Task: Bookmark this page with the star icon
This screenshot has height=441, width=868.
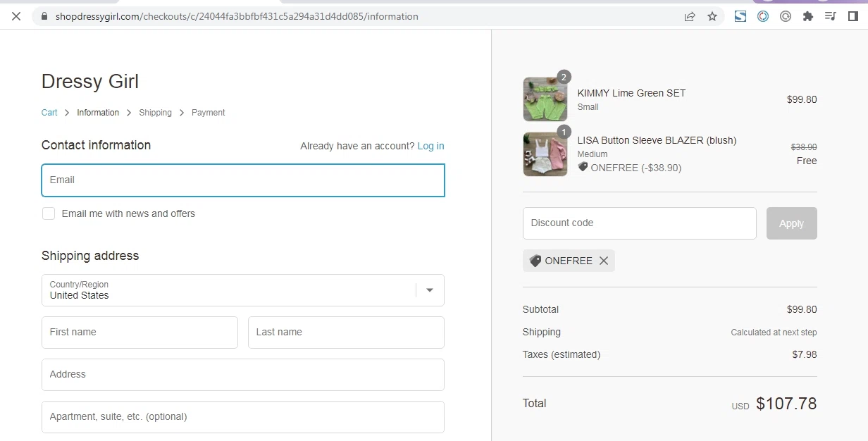Action: tap(712, 16)
